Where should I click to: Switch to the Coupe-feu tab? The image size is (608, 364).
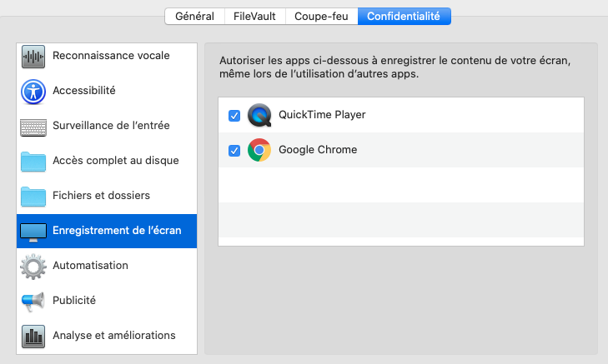point(321,17)
